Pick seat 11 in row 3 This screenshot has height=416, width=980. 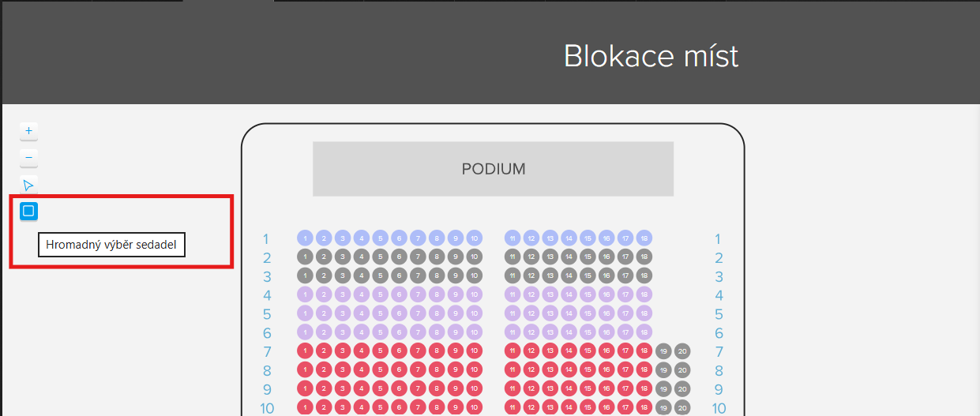(x=513, y=276)
